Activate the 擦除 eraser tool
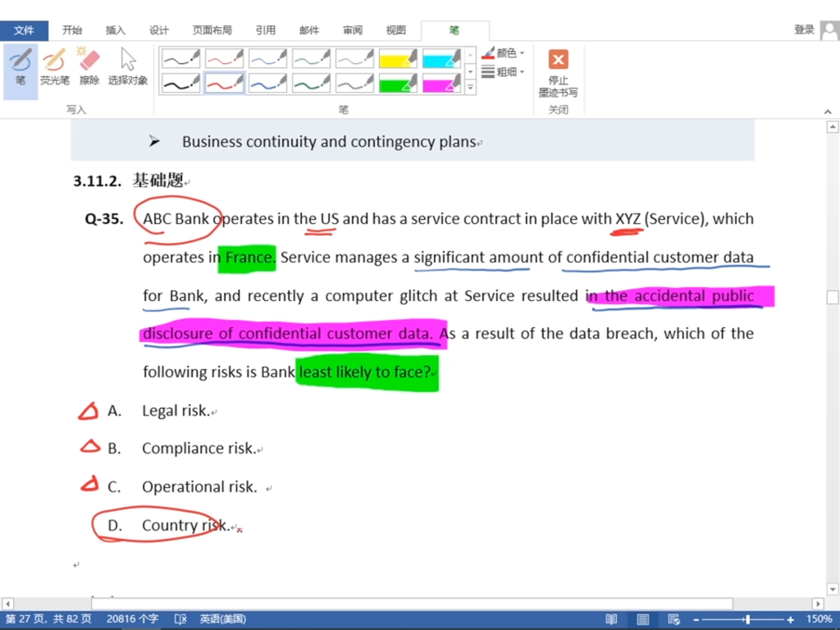840x630 pixels. coord(89,68)
